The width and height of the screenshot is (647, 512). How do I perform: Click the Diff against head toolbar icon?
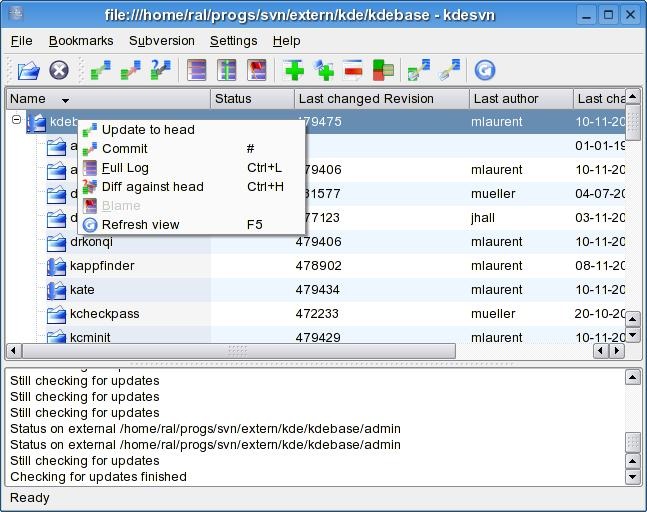click(x=161, y=70)
